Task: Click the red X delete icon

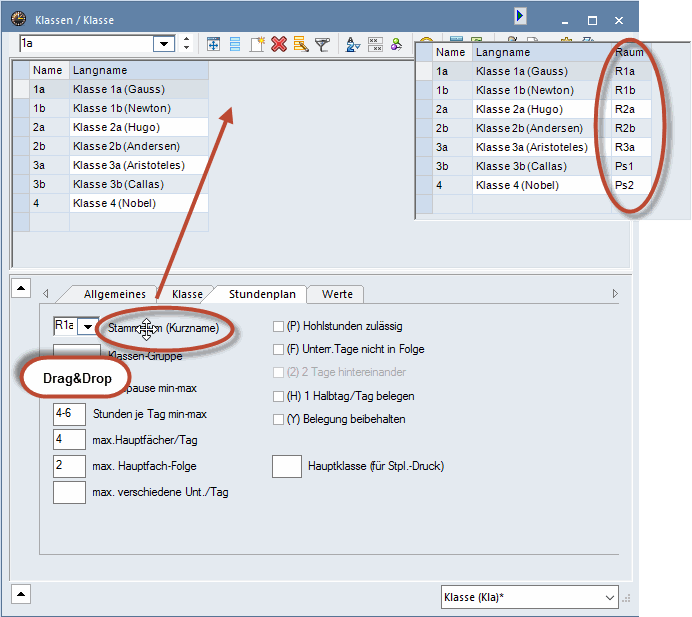Action: [279, 44]
